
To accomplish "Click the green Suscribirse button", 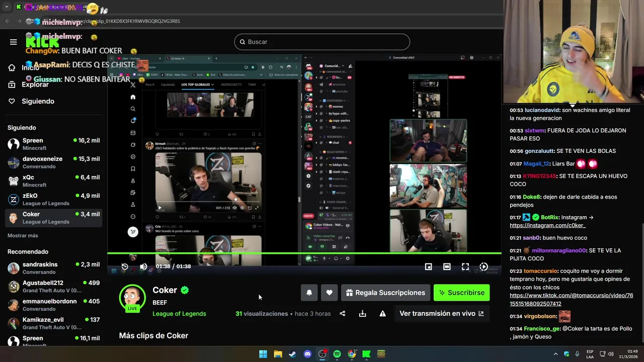I will (x=461, y=293).
